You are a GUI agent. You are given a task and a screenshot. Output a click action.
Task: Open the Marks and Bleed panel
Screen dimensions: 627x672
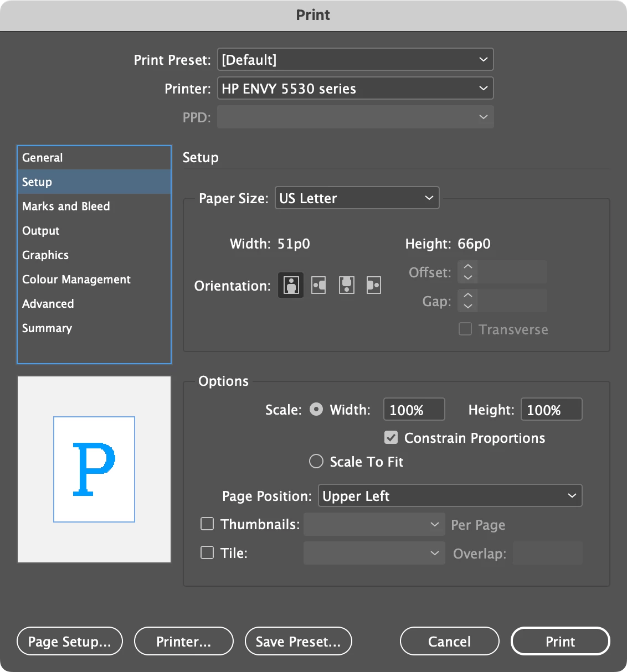[x=94, y=206]
